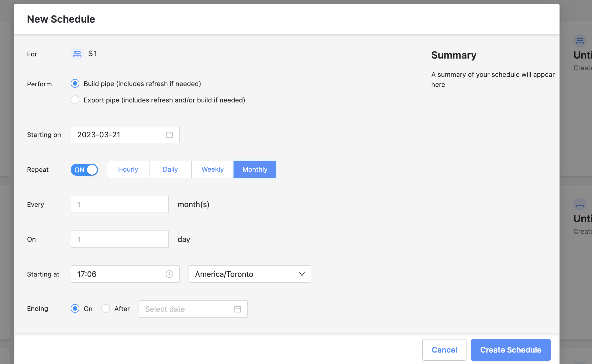Click the calendar icon for Starting on
592x364 pixels.
169,134
